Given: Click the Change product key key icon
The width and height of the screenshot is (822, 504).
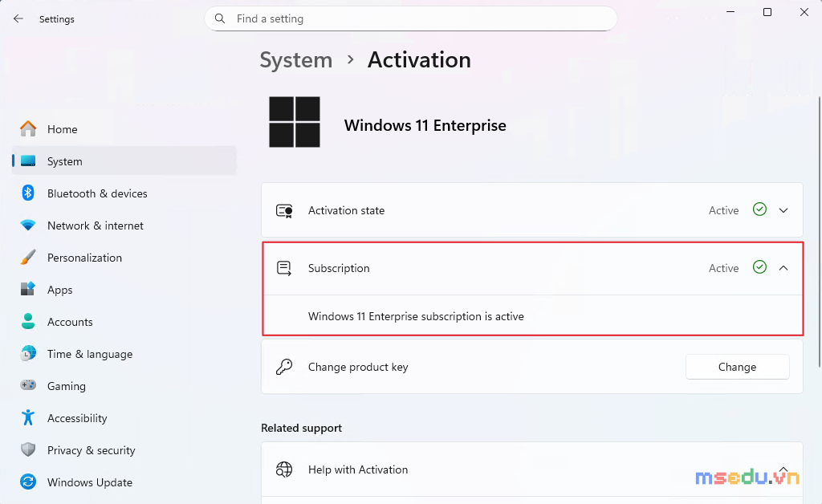Looking at the screenshot, I should (284, 367).
